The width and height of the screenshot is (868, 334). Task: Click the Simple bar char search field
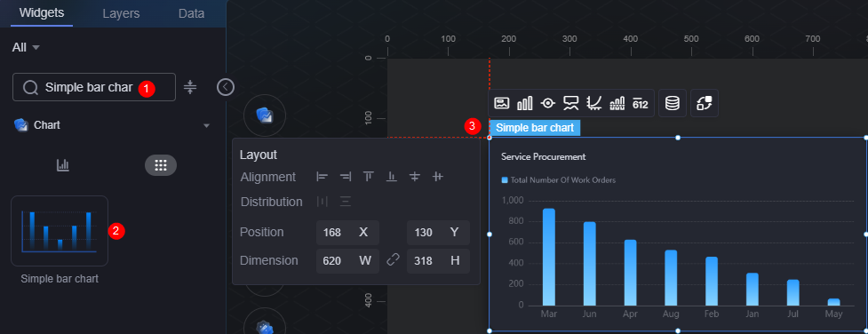[94, 88]
